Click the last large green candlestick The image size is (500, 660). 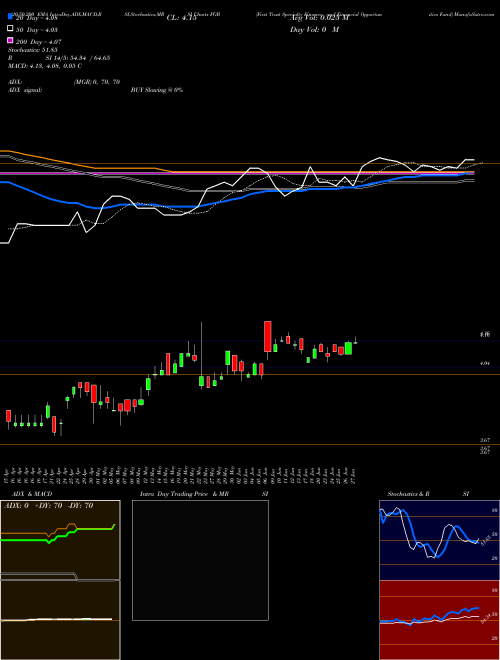coord(348,349)
